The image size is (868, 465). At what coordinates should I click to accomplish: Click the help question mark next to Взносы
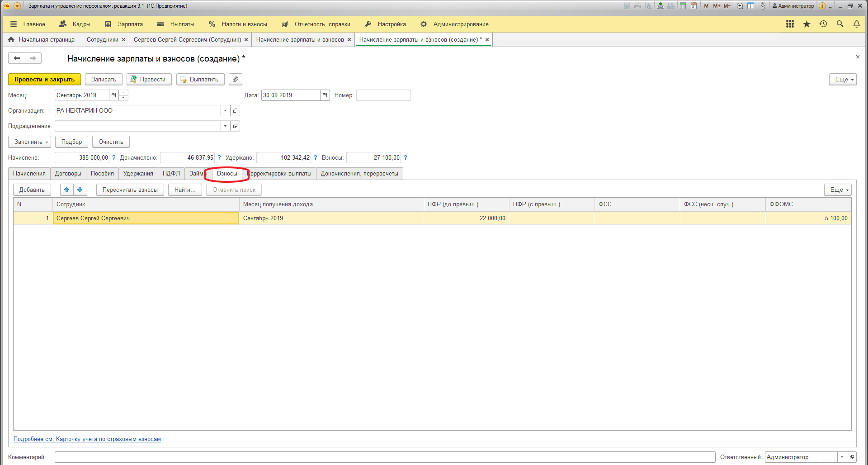406,157
